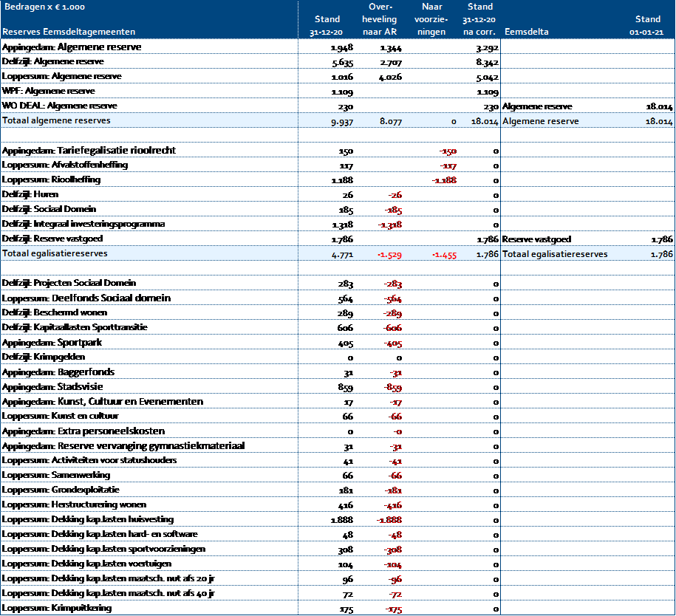Select the -1.188 Naar voorzieningen cell
The image size is (676, 616).
[444, 180]
